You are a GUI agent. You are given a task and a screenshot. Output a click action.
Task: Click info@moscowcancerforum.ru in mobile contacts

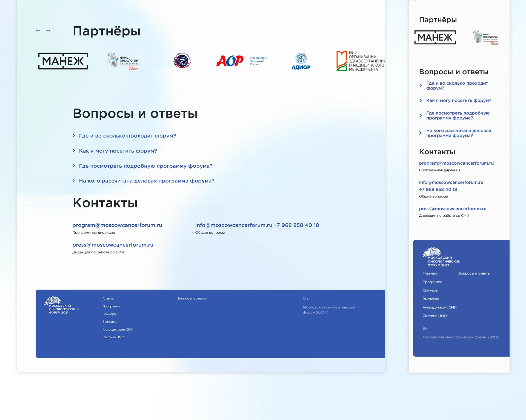(451, 182)
